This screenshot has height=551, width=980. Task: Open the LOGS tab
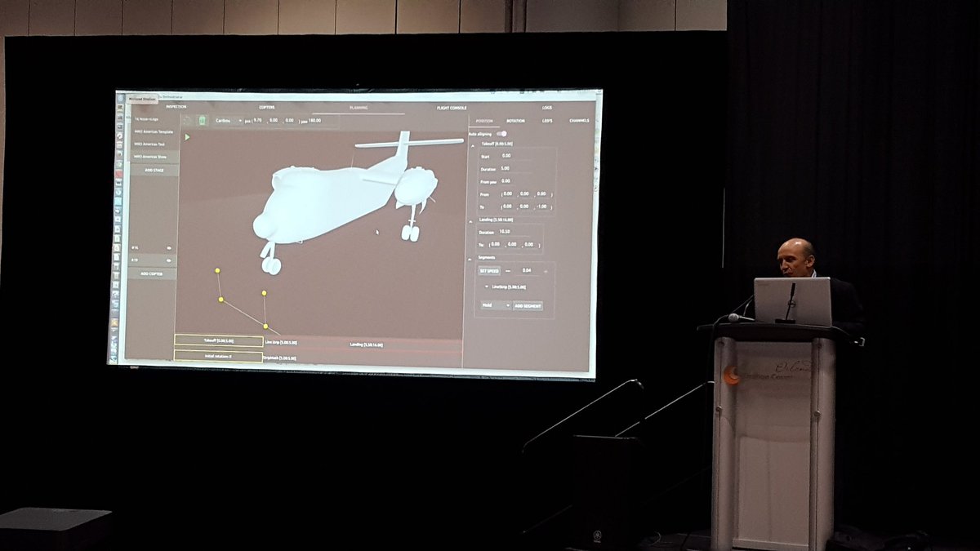click(x=546, y=108)
